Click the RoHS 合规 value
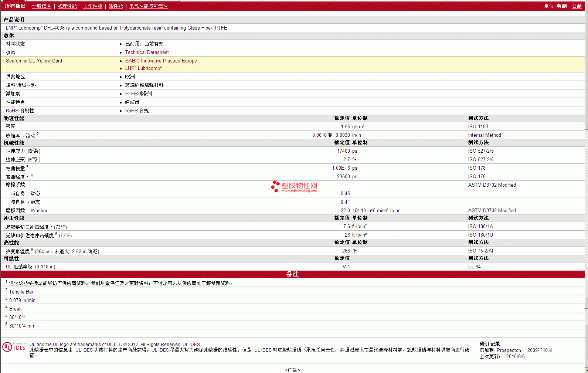Screen dimensions: 588x373 coord(137,111)
